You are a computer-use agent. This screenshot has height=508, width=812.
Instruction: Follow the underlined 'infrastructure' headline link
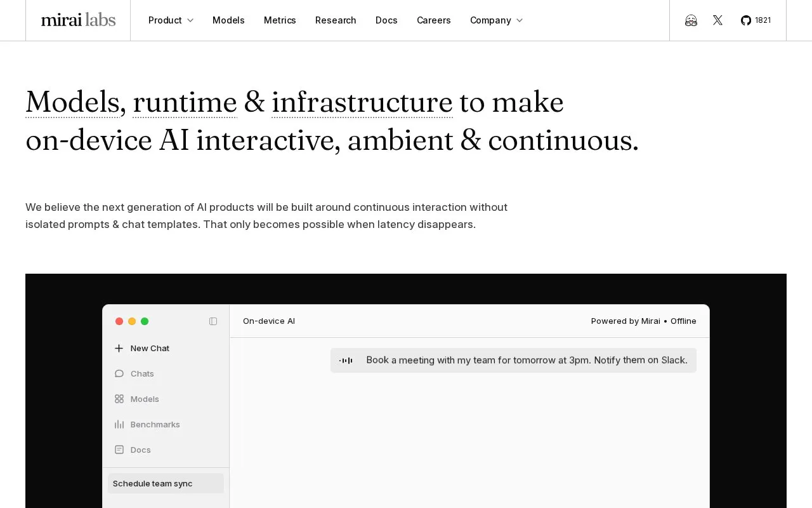[362, 102]
